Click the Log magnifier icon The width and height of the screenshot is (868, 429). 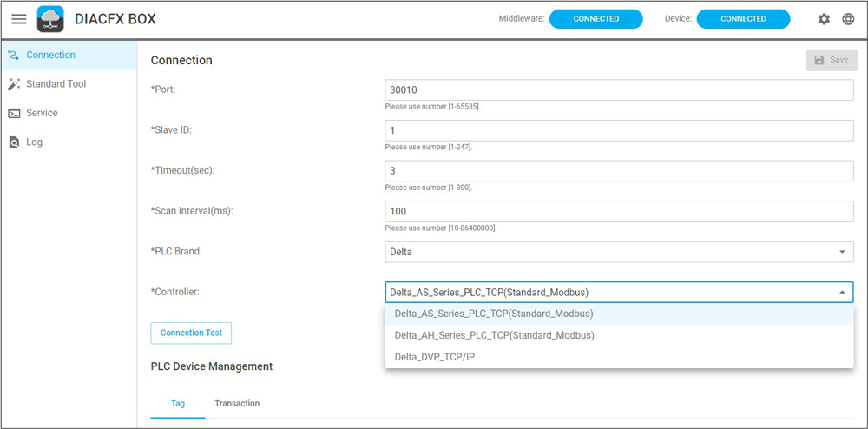coord(13,142)
